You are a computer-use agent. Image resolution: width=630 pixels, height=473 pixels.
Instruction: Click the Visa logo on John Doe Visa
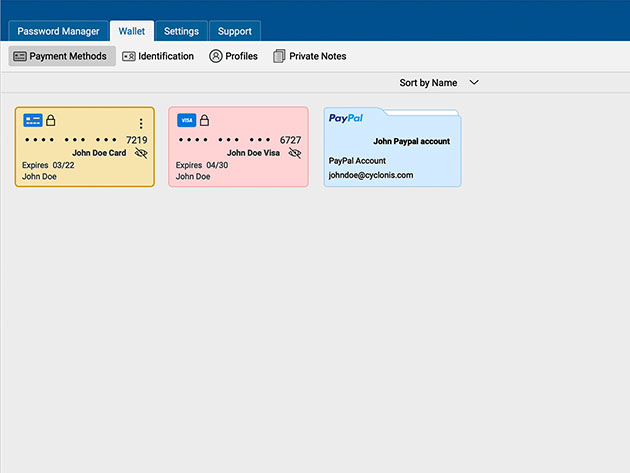coord(186,120)
